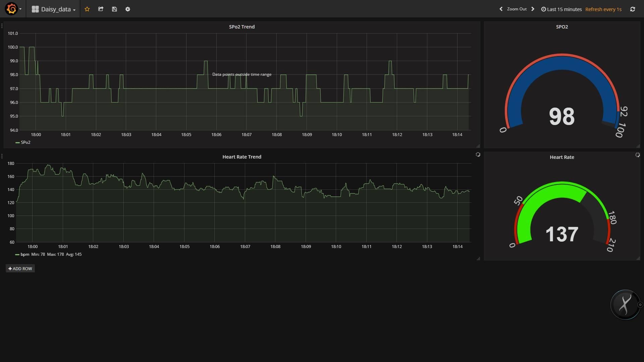Click the Heart Rate Trend panel resize handle
This screenshot has height=362, width=644.
478,258
